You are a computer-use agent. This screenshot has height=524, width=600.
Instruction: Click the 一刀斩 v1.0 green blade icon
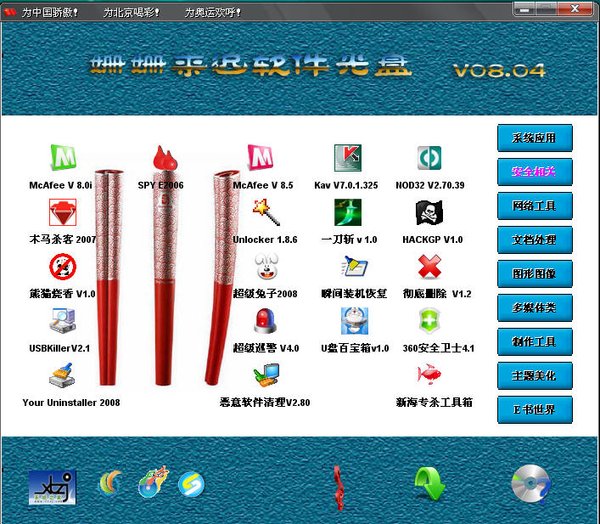347,212
